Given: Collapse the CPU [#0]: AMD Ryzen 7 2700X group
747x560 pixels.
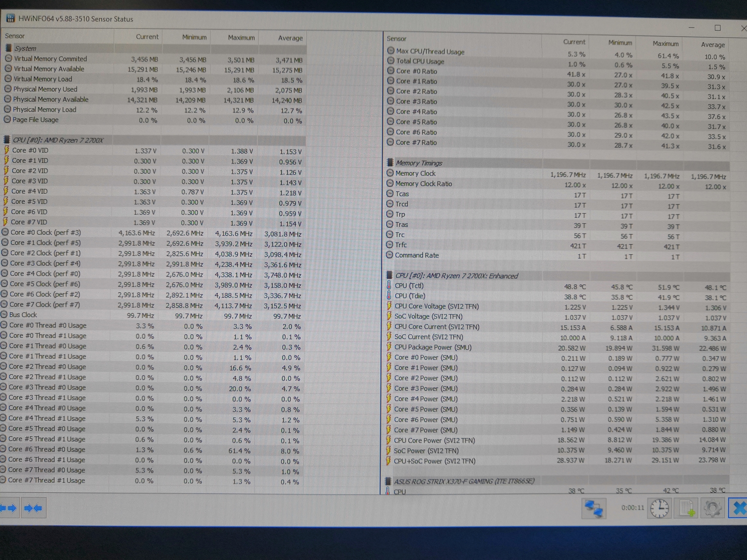Looking at the screenshot, I should pyautogui.click(x=57, y=140).
